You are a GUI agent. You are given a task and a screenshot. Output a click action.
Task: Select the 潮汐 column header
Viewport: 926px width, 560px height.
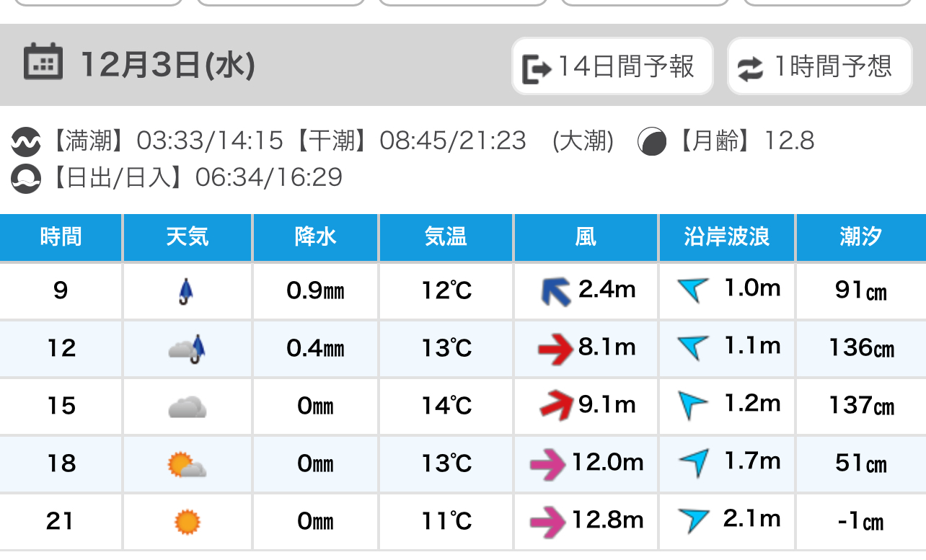[860, 237]
